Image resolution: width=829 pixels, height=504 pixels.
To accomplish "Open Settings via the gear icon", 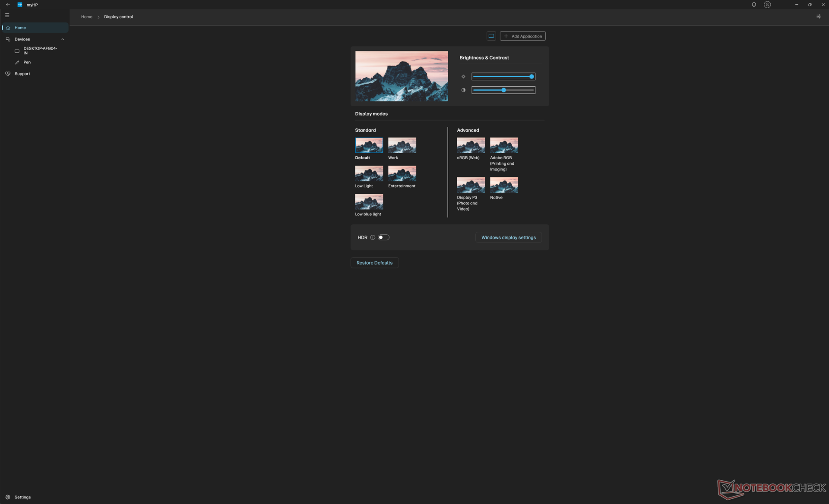I will pyautogui.click(x=8, y=497).
